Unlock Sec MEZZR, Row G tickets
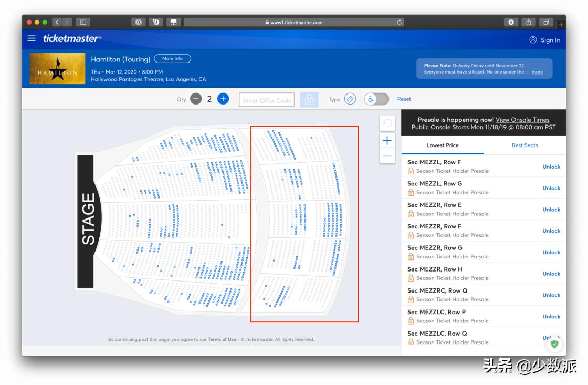 click(551, 252)
